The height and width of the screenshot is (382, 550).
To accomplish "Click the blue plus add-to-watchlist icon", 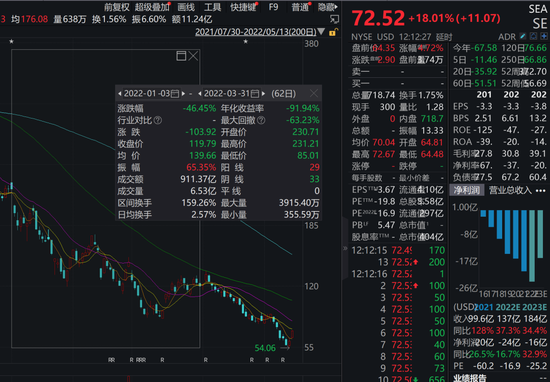I will pyautogui.click(x=544, y=36).
